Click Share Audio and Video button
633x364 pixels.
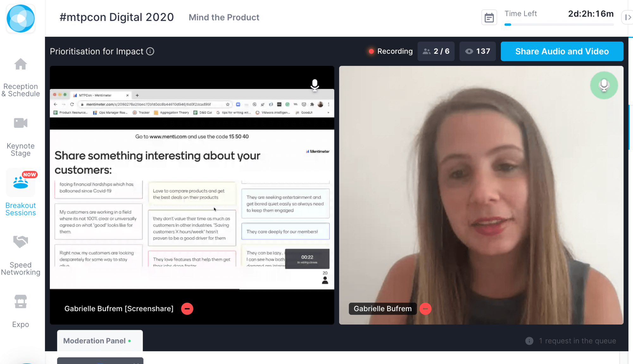[x=562, y=51]
